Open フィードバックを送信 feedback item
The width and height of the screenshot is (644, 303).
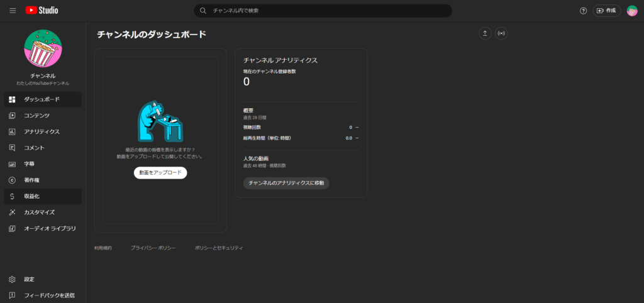tap(48, 295)
